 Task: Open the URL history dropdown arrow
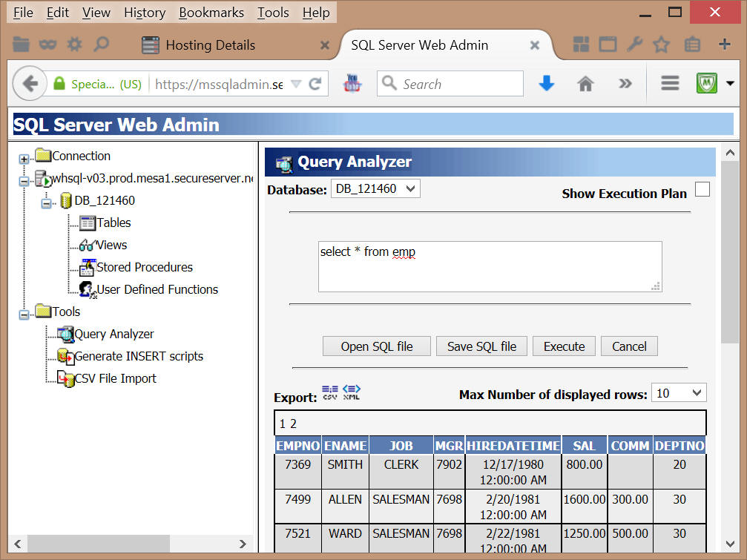(x=296, y=85)
